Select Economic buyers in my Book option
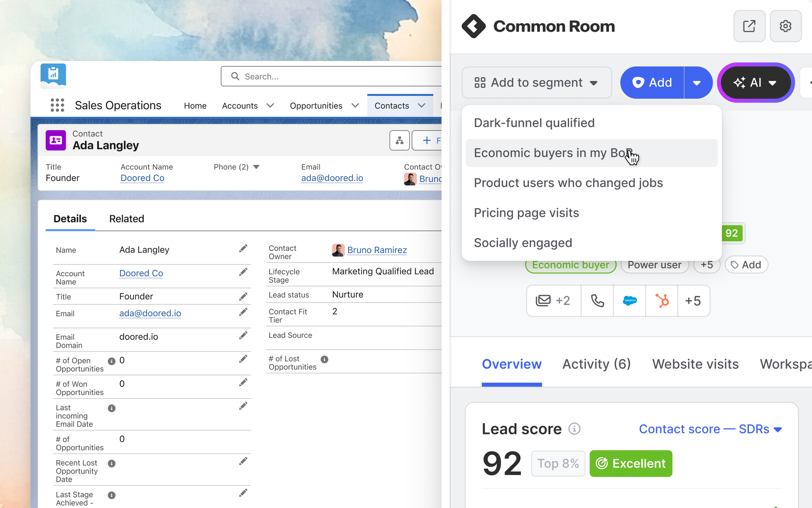The height and width of the screenshot is (508, 812). click(x=592, y=153)
